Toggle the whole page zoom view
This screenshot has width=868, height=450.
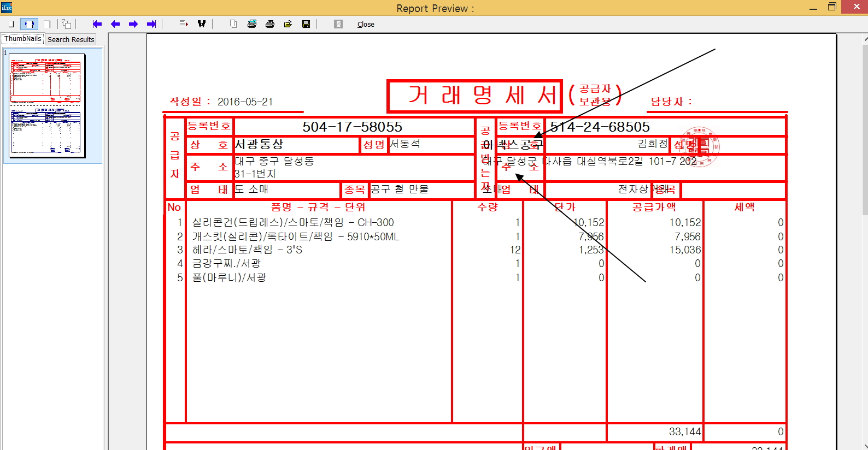(11, 24)
